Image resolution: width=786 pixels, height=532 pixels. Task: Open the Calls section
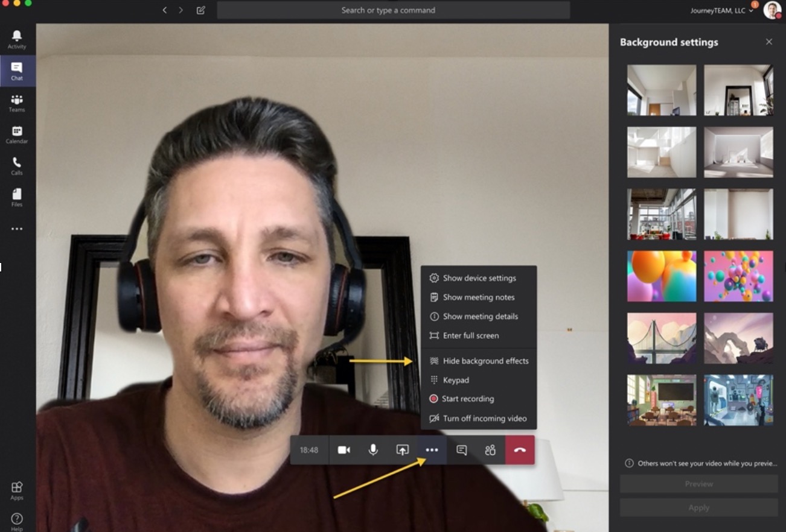pyautogui.click(x=17, y=166)
